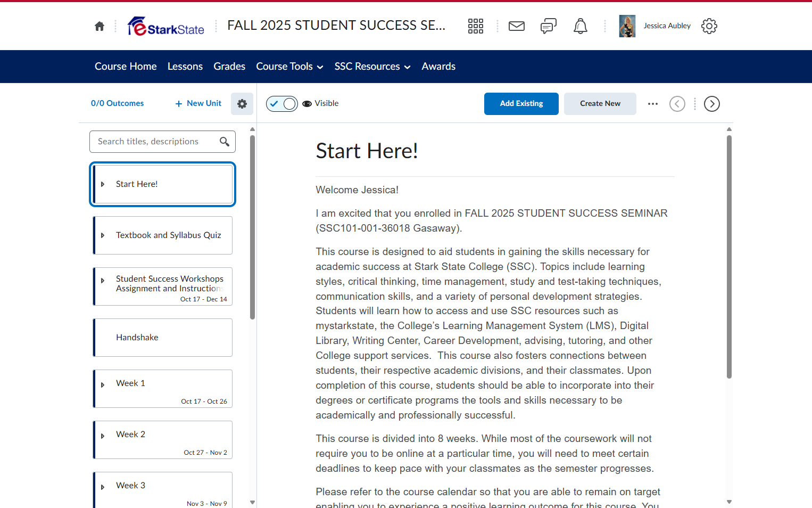Open the admin tools gear icon

[x=709, y=26]
